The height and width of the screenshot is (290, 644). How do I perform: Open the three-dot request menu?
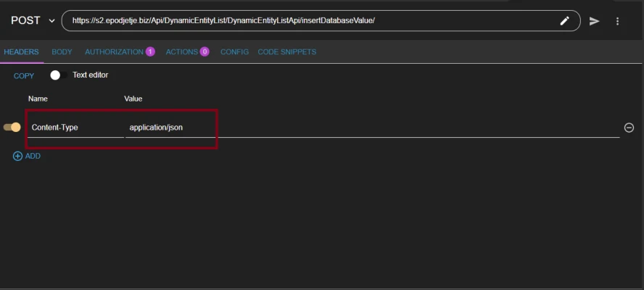(x=617, y=21)
